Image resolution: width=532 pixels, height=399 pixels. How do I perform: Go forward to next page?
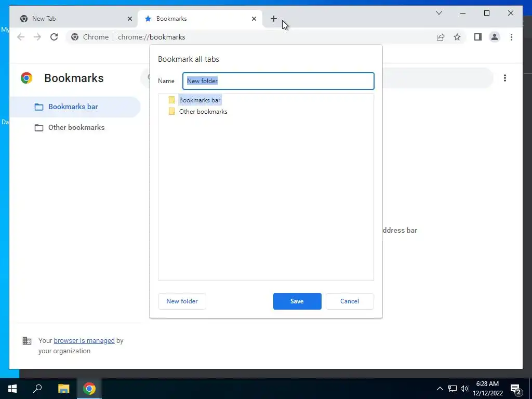[37, 37]
